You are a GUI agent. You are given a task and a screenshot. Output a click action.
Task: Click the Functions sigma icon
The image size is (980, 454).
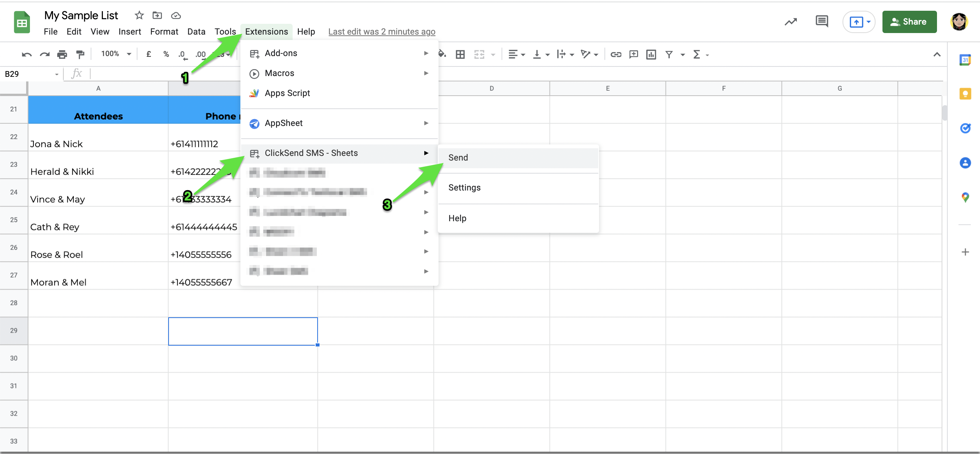(697, 55)
